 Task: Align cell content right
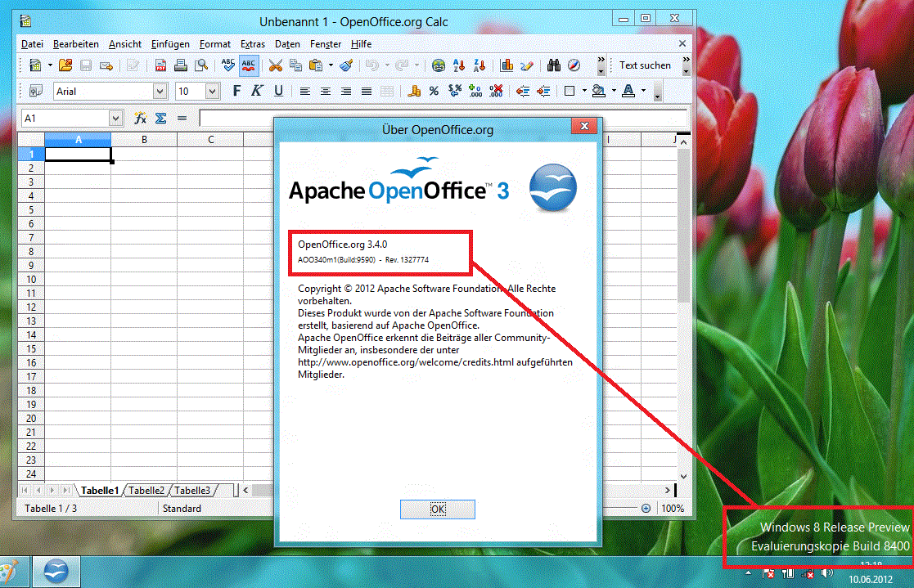pos(345,91)
